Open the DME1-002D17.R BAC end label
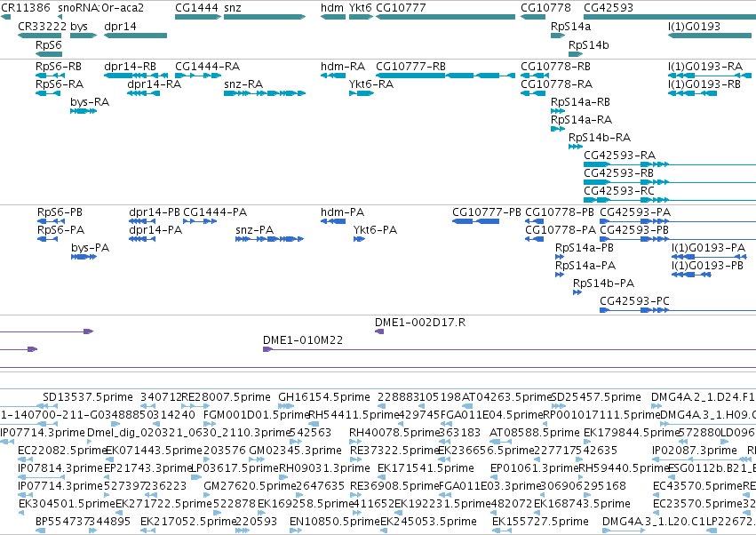Viewport: 756px width, 535px height. tap(420, 323)
